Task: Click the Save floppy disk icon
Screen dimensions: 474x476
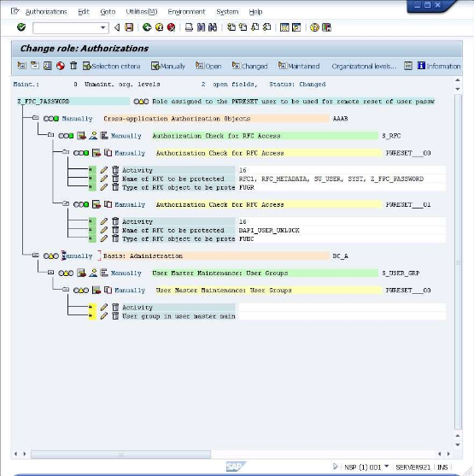Action: pyautogui.click(x=129, y=27)
